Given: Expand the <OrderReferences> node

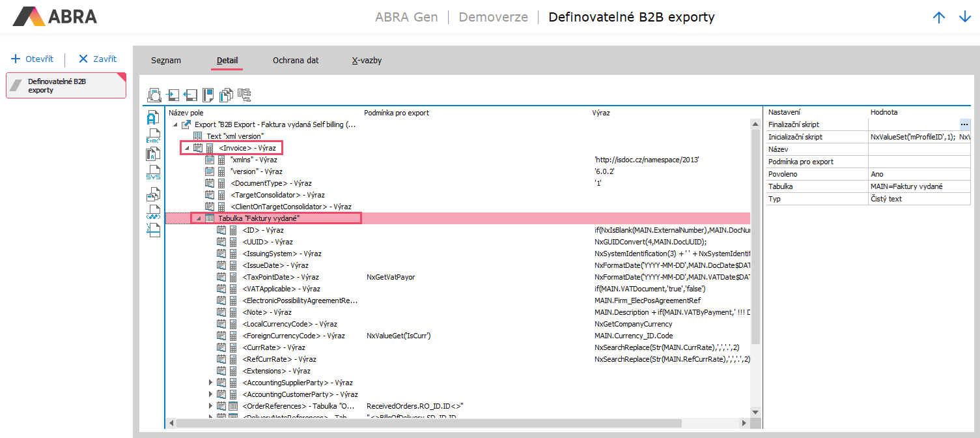Looking at the screenshot, I should coord(210,406).
